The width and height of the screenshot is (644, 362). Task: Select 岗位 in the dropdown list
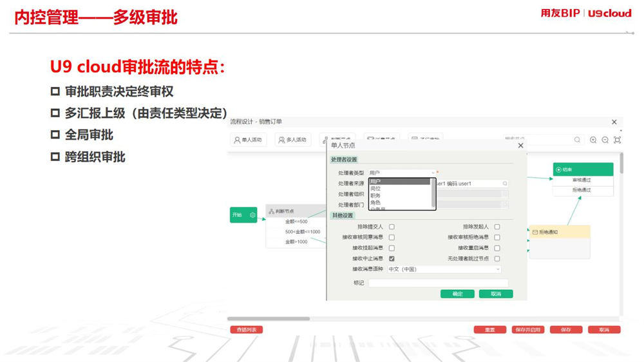tap(399, 189)
